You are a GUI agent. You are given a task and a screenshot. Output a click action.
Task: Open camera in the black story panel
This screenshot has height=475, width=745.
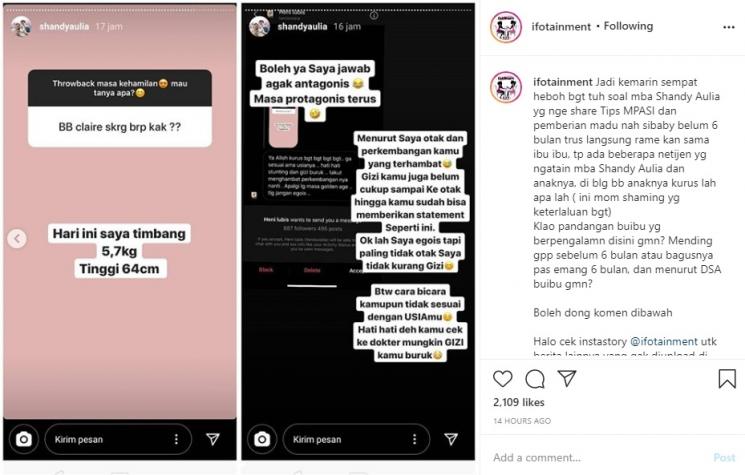[x=262, y=439]
